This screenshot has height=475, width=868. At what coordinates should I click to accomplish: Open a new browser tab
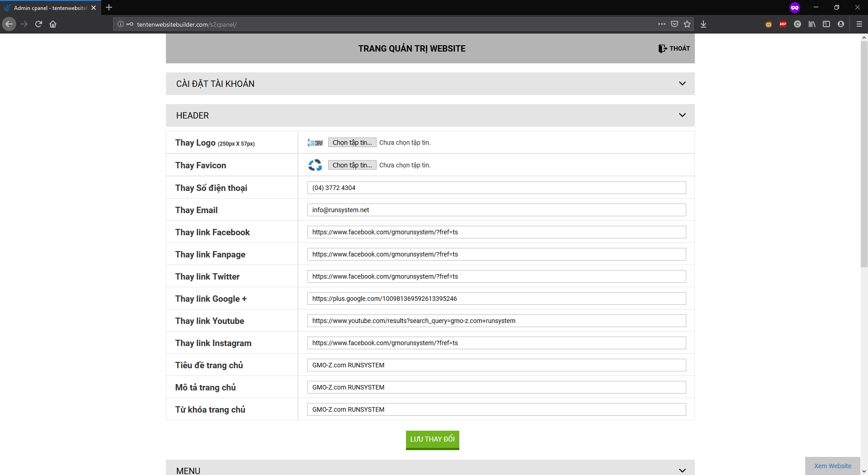tap(109, 8)
